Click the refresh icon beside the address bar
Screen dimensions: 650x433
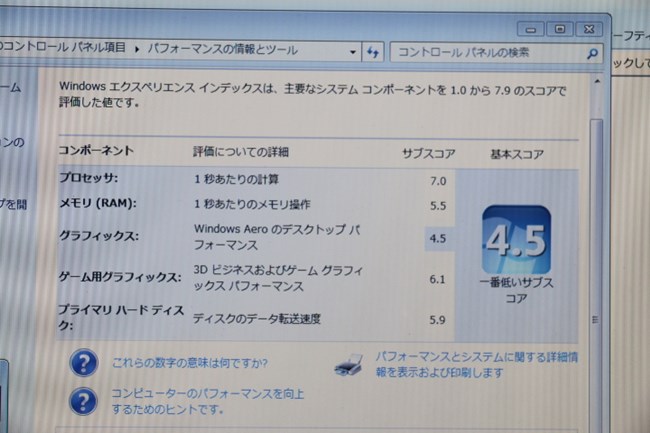[x=373, y=53]
